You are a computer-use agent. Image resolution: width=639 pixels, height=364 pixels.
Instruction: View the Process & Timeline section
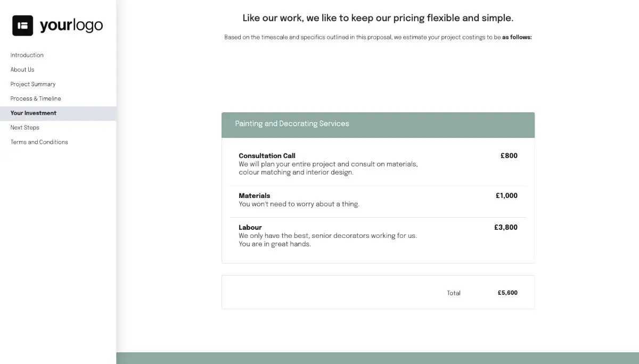(36, 98)
